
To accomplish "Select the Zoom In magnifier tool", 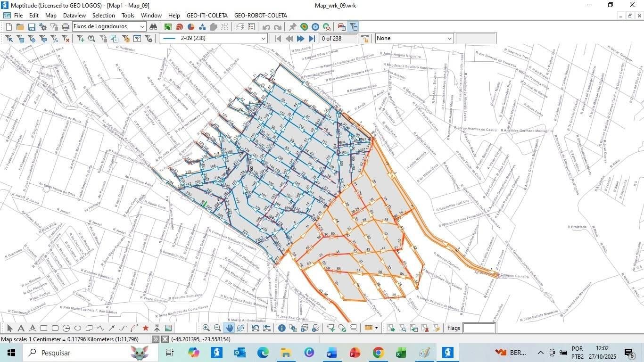I will point(206,328).
